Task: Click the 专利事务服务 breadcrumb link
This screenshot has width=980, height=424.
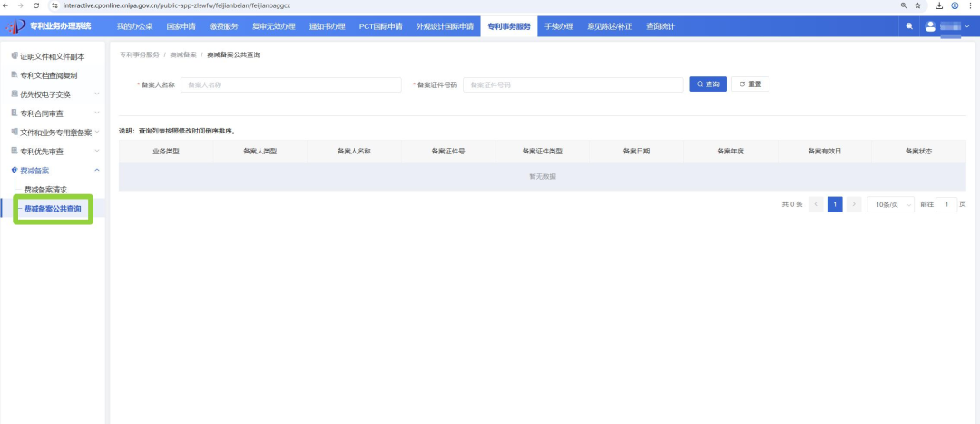Action: (139, 55)
